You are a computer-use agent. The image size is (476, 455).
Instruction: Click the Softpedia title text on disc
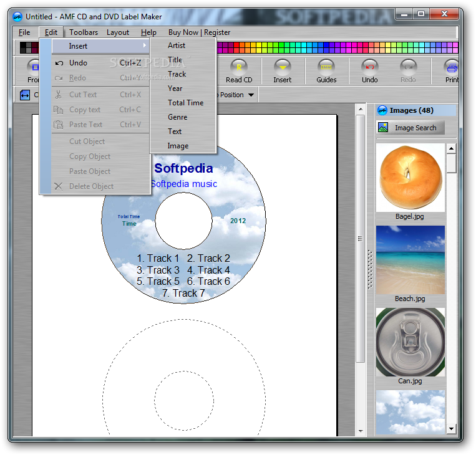183,168
